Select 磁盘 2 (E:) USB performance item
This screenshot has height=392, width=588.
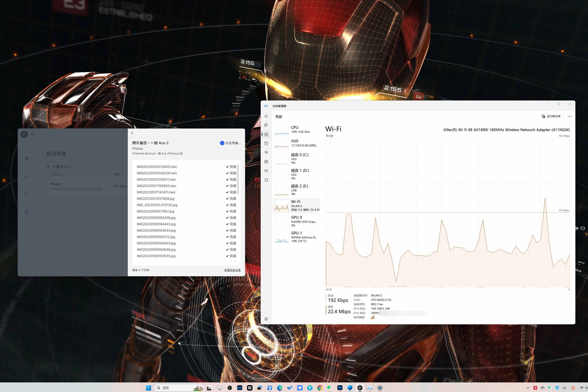(x=297, y=190)
